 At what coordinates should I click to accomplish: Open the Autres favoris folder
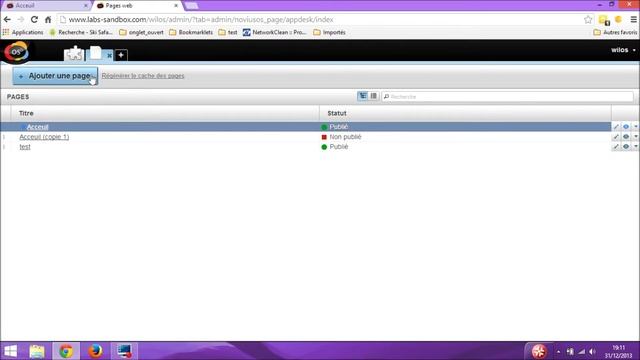615,32
